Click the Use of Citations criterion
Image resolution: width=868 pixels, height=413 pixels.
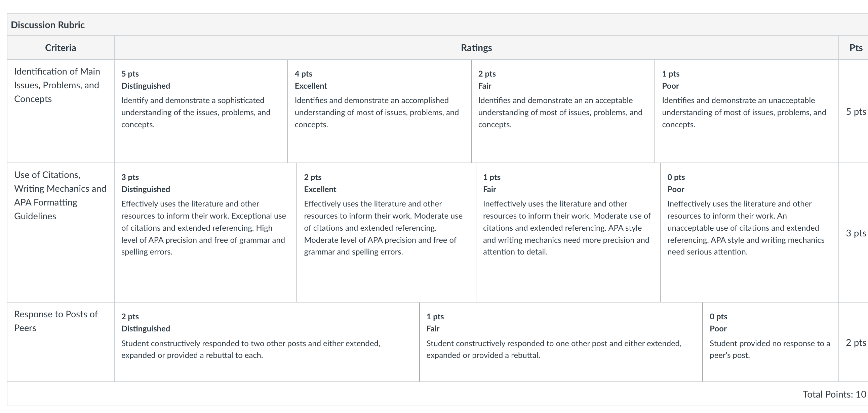pos(60,195)
